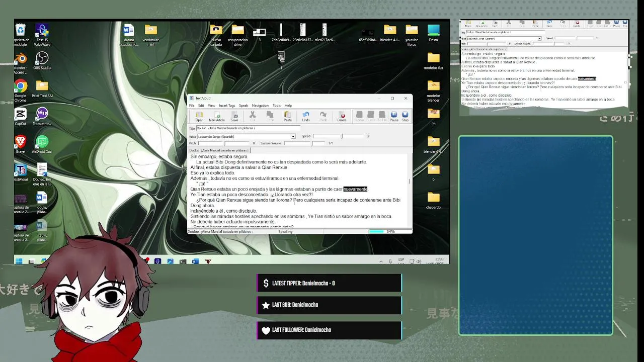Adjust the System Volume slider
The width and height of the screenshot is (644, 362).
(305, 143)
